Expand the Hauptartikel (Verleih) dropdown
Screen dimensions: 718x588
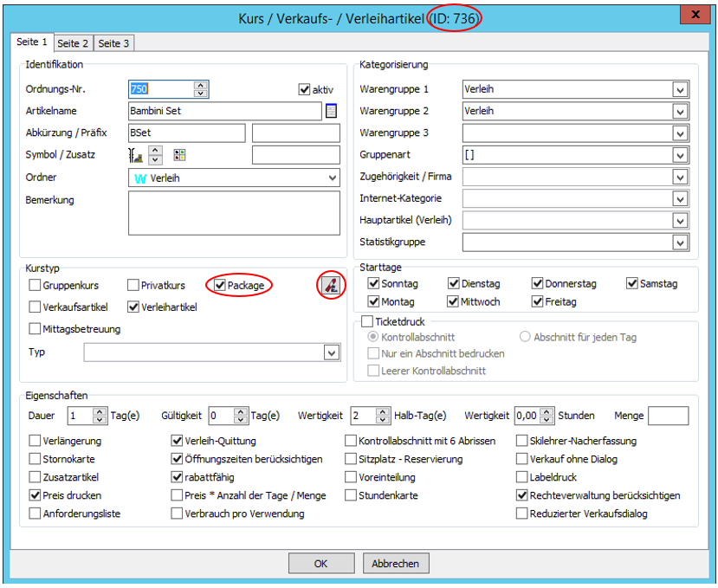680,221
